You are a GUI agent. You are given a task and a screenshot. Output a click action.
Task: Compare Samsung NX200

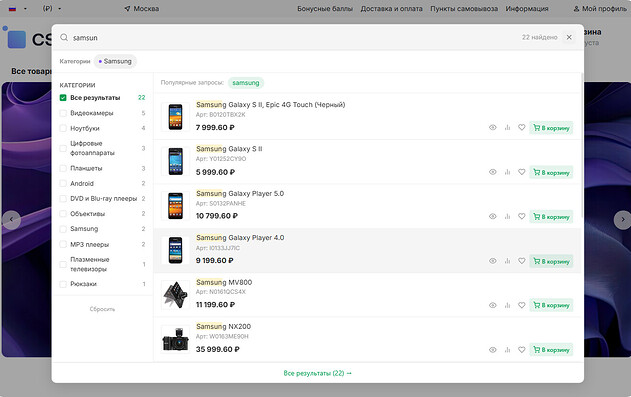507,350
